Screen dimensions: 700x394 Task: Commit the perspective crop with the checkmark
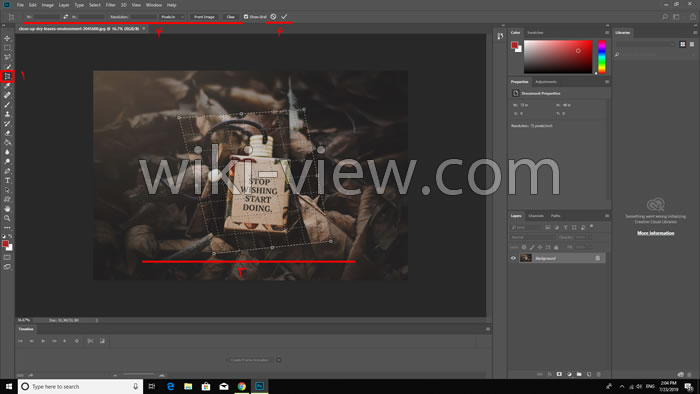284,17
